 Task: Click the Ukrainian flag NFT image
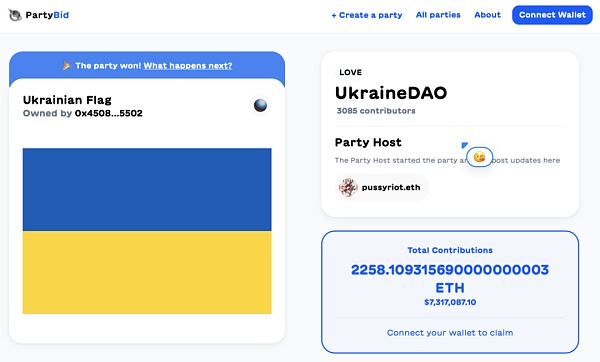coord(147,231)
